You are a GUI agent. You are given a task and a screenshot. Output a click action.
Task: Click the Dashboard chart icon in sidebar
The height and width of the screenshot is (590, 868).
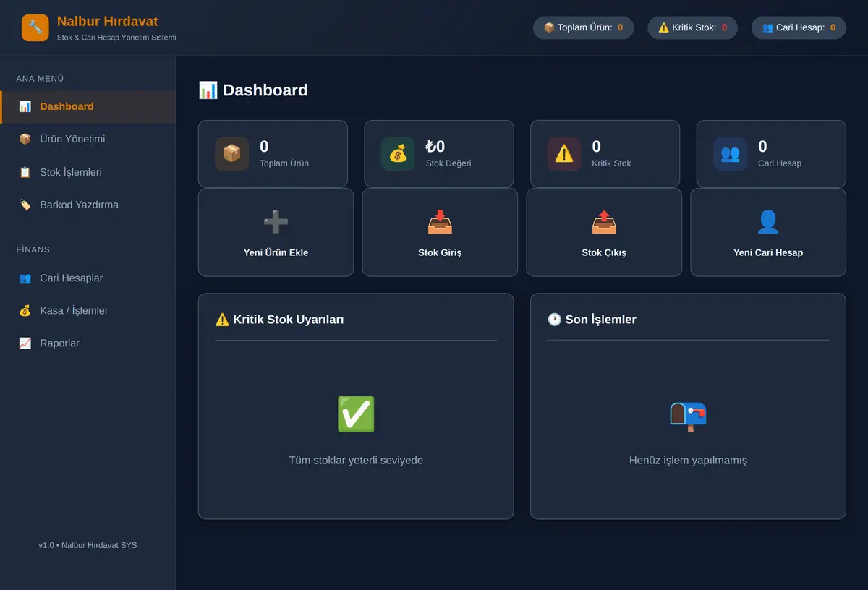pyautogui.click(x=25, y=106)
